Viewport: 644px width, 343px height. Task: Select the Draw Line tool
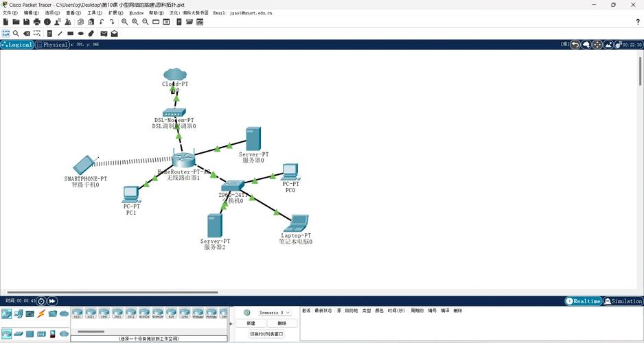(60, 34)
